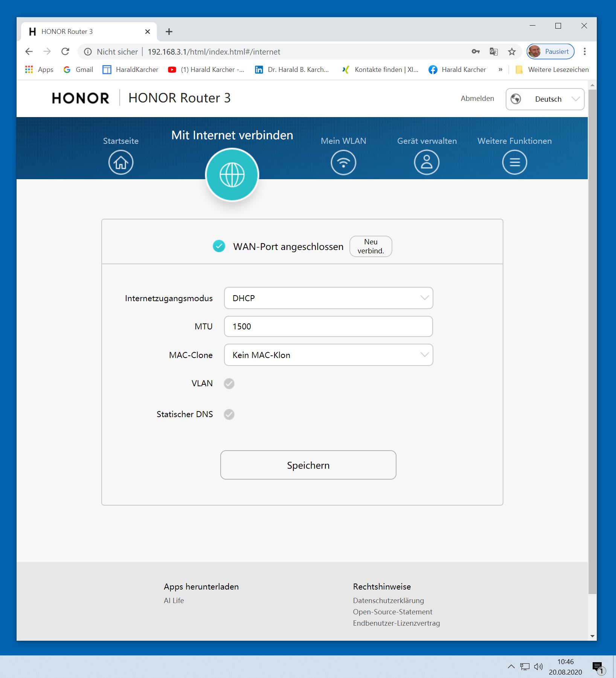Open the LinkedIn Dr. Harald B. Karcher bookmark

click(292, 70)
